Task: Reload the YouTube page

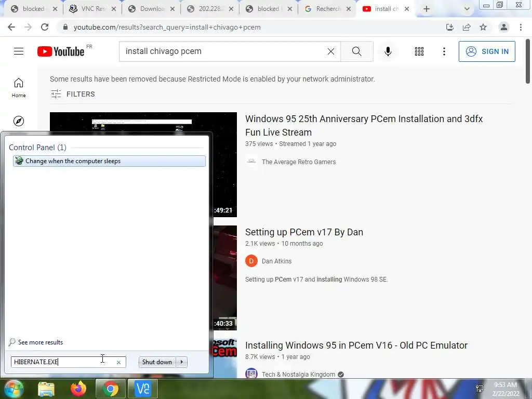Action: [x=45, y=27]
